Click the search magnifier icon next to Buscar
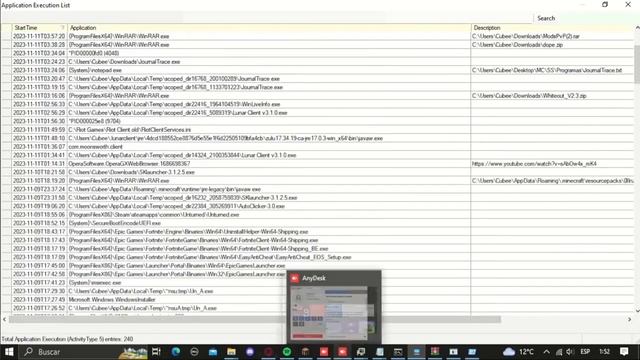Screen dimensions: 640x360 [28, 351]
